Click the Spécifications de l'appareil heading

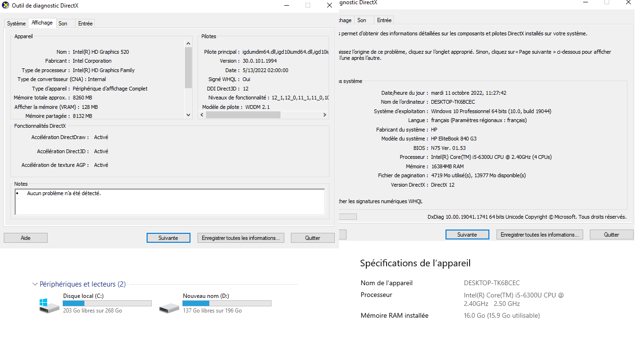click(x=415, y=263)
